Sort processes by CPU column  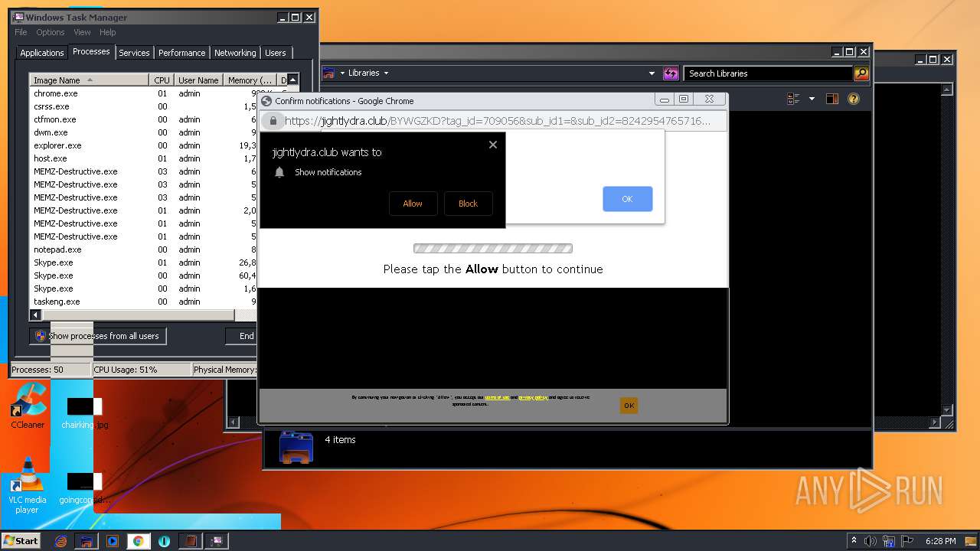162,80
